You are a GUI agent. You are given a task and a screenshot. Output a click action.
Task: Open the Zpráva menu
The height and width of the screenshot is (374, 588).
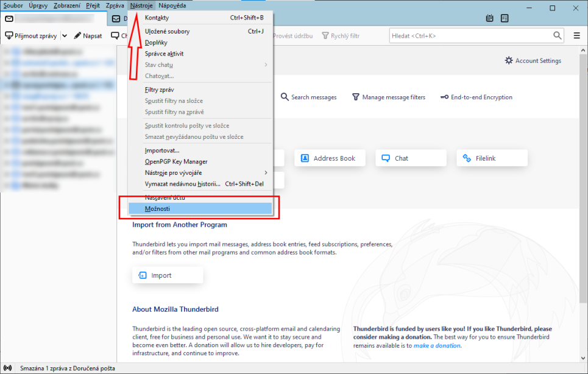[x=115, y=5]
